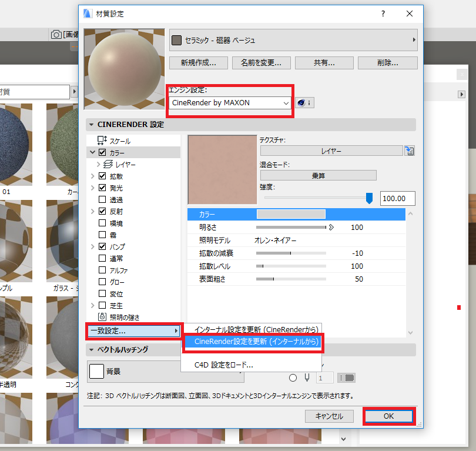Click the 強度 strength slider handle
Viewport: 476px width, 451px height.
369,198
